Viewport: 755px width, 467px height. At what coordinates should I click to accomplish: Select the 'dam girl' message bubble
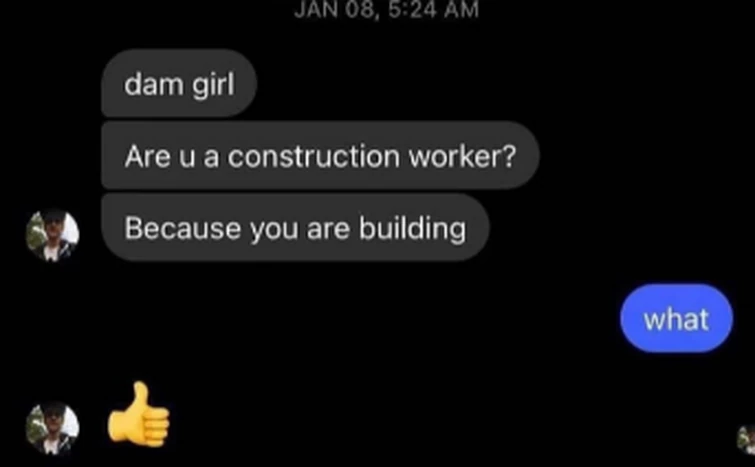179,83
